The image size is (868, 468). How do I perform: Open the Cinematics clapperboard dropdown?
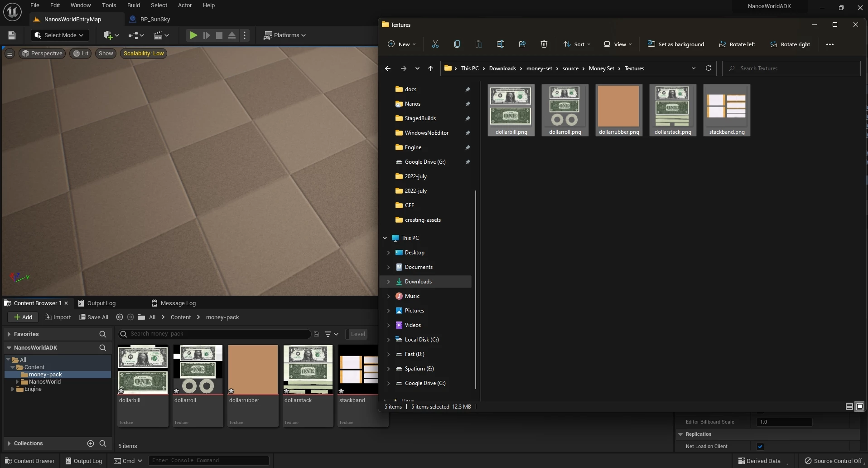(161, 35)
